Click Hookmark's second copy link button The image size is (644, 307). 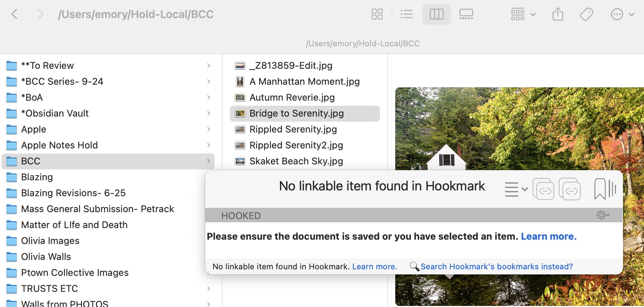(570, 189)
